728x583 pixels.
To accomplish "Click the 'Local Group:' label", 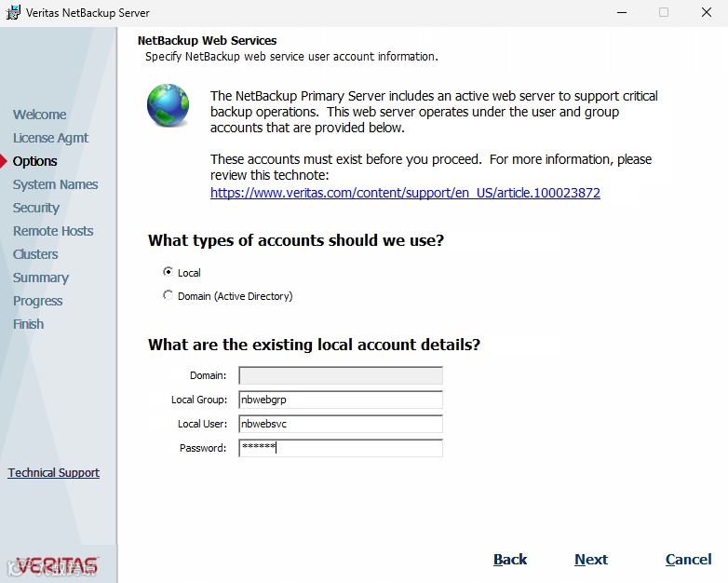I will pos(199,400).
